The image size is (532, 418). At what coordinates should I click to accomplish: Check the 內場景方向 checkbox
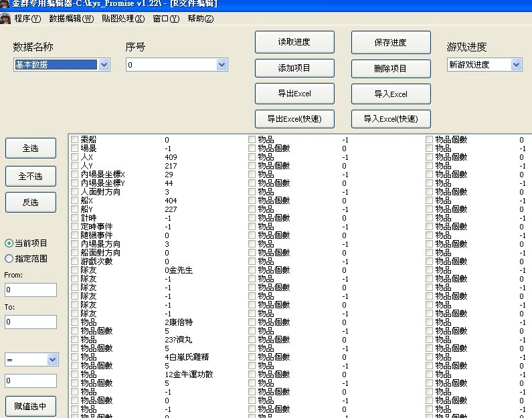[75, 243]
